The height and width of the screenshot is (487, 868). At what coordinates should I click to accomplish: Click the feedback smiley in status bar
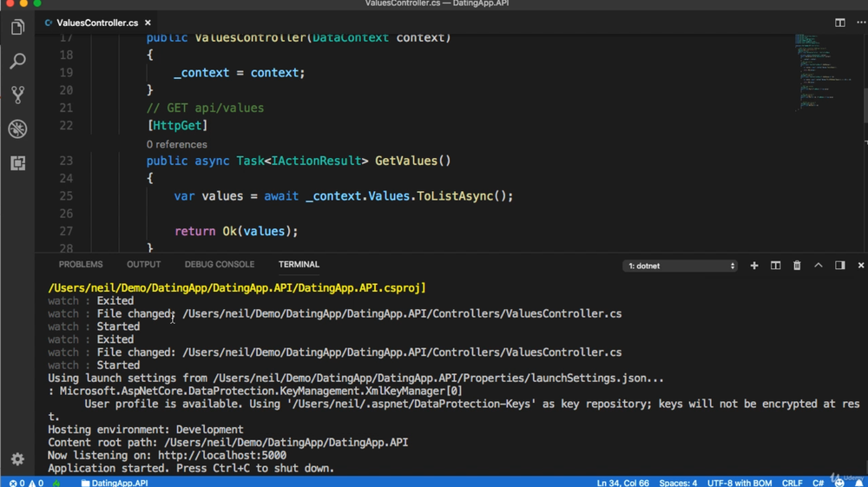coord(839,483)
